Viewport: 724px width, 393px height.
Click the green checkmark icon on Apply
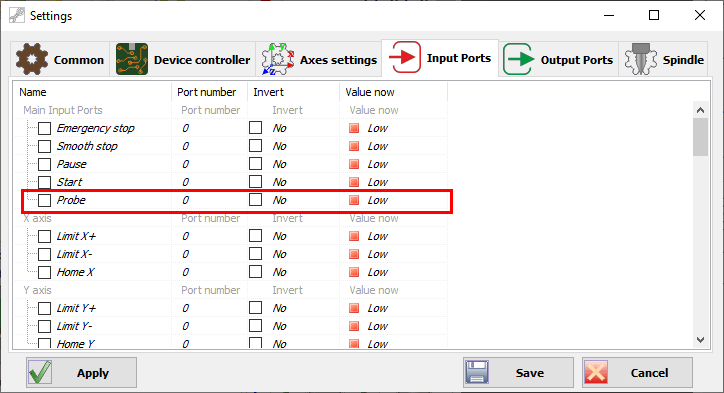click(40, 372)
